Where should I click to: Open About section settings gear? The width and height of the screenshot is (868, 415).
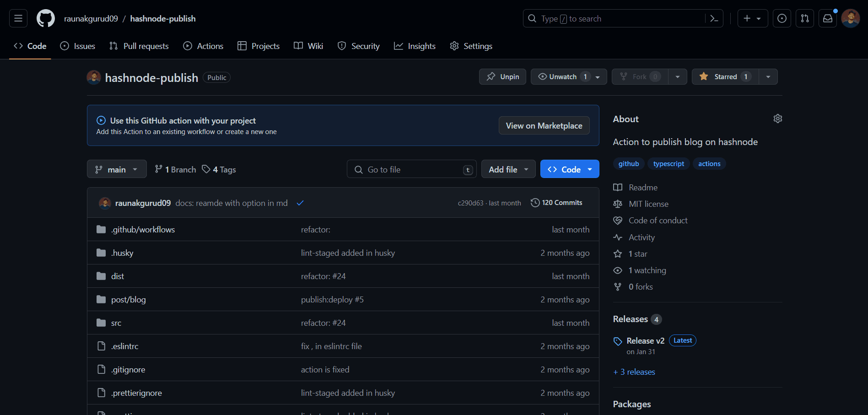coord(777,119)
